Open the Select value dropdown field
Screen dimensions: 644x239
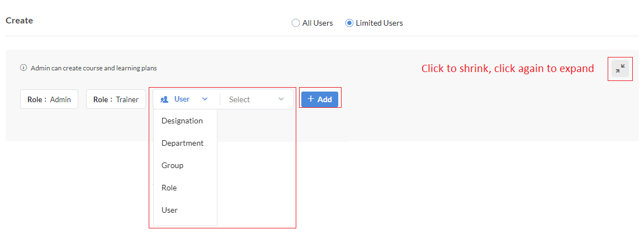pos(257,99)
